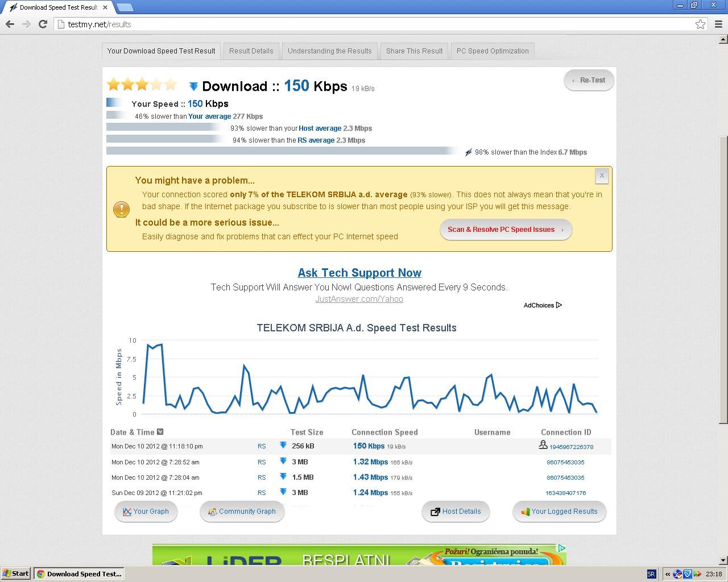The image size is (728, 582).
Task: Open the Your average link
Action: [x=209, y=117]
